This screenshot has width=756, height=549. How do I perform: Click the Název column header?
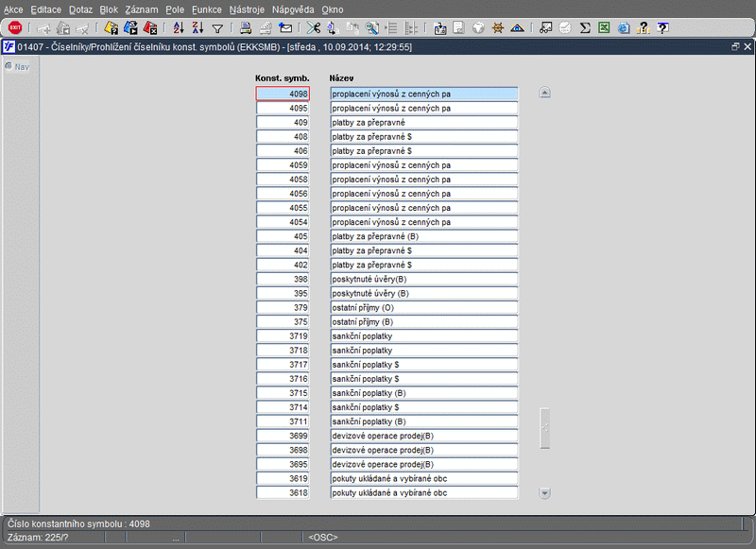pyautogui.click(x=341, y=78)
